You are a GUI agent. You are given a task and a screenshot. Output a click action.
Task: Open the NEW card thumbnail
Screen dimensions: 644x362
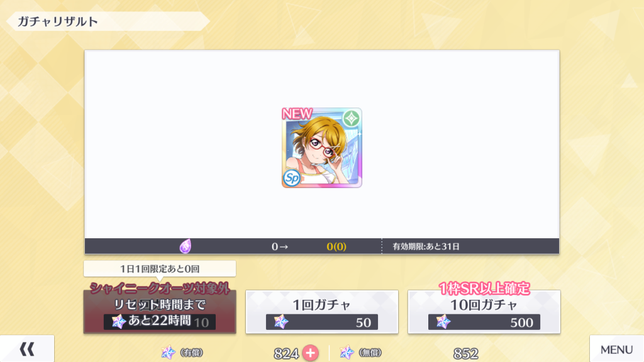(322, 148)
